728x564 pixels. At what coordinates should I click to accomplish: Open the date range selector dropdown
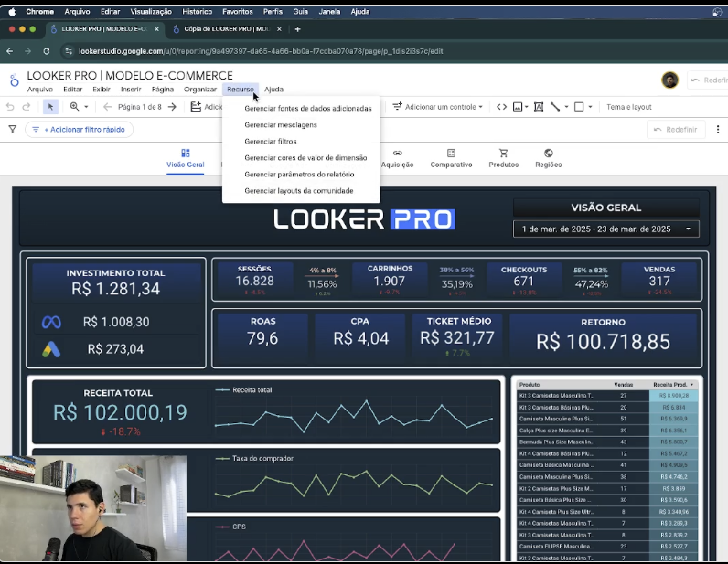[605, 229]
